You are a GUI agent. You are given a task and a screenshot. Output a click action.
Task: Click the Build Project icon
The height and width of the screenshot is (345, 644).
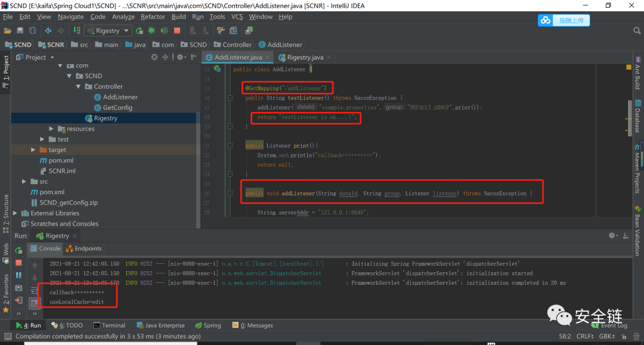(77, 30)
